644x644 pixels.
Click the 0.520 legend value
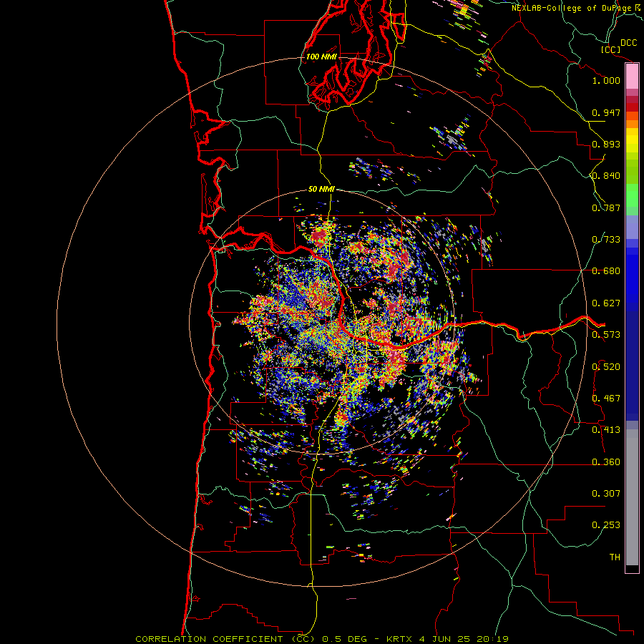[606, 367]
